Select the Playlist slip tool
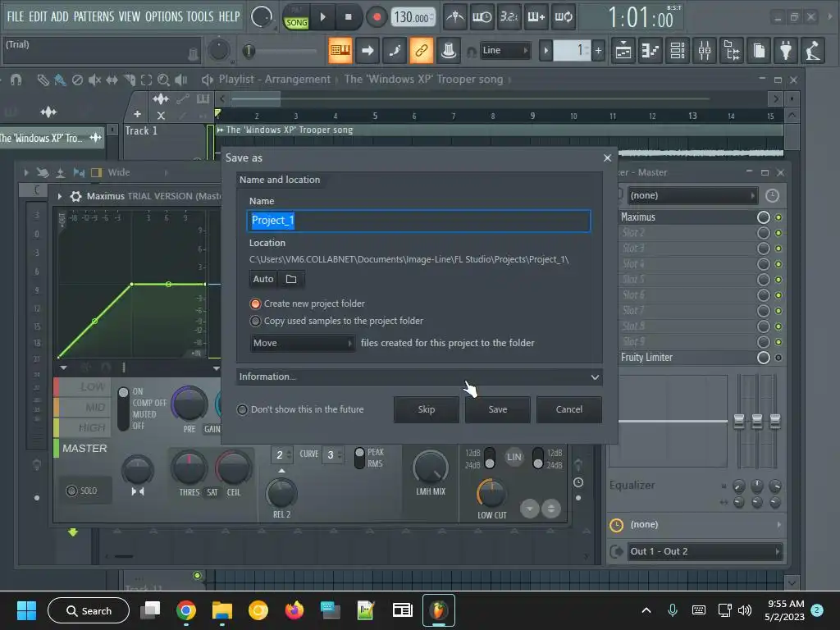840x630 pixels. pyautogui.click(x=112, y=80)
